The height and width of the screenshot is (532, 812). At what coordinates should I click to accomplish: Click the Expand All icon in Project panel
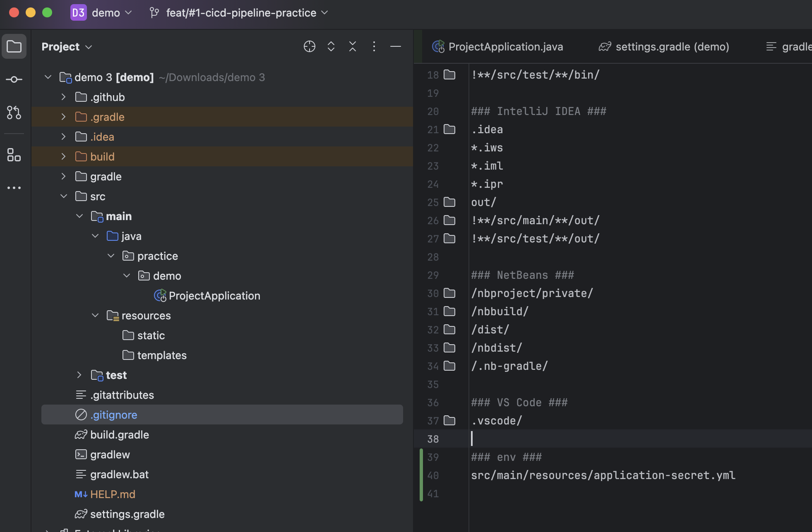pyautogui.click(x=331, y=46)
